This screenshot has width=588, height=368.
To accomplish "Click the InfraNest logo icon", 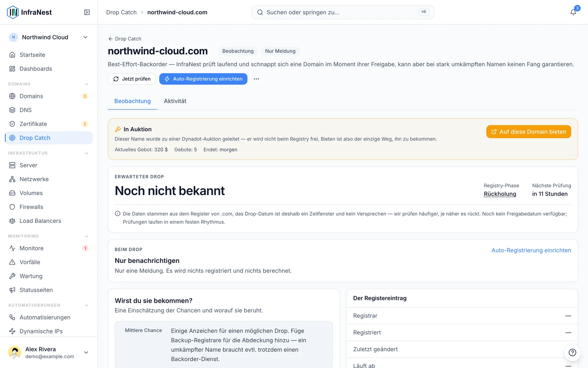I will (x=13, y=12).
